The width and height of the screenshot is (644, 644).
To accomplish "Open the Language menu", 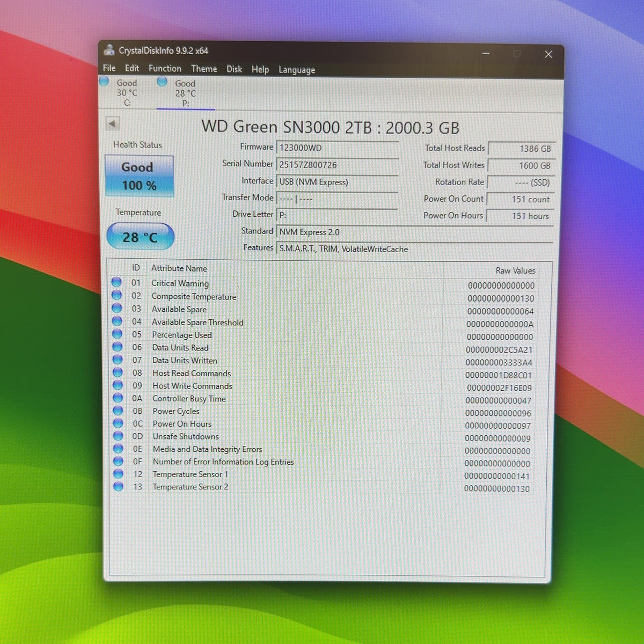I will click(297, 70).
